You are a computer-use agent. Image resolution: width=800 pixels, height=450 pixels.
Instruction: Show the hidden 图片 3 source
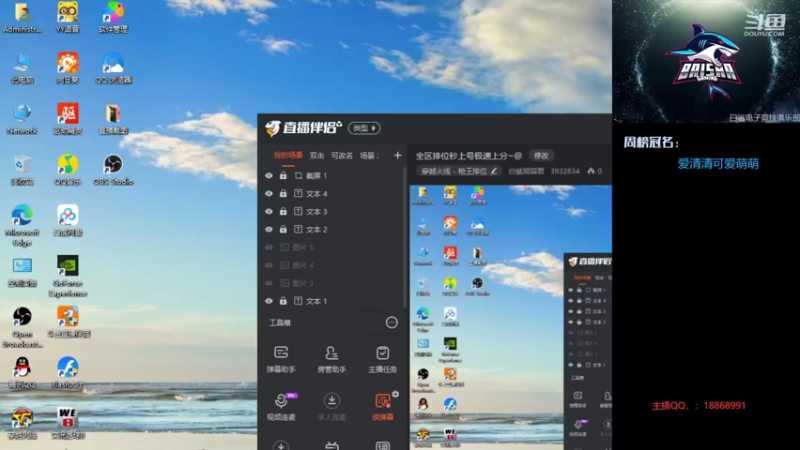(x=269, y=283)
